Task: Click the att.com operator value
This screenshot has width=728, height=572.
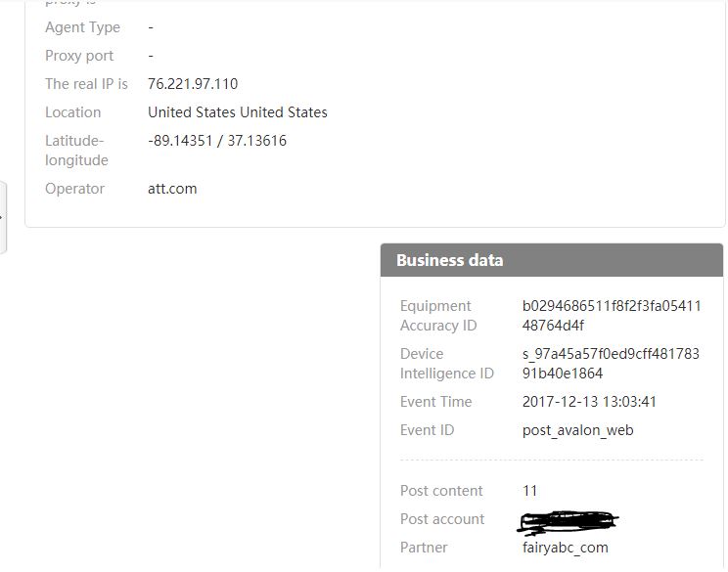Action: click(172, 189)
